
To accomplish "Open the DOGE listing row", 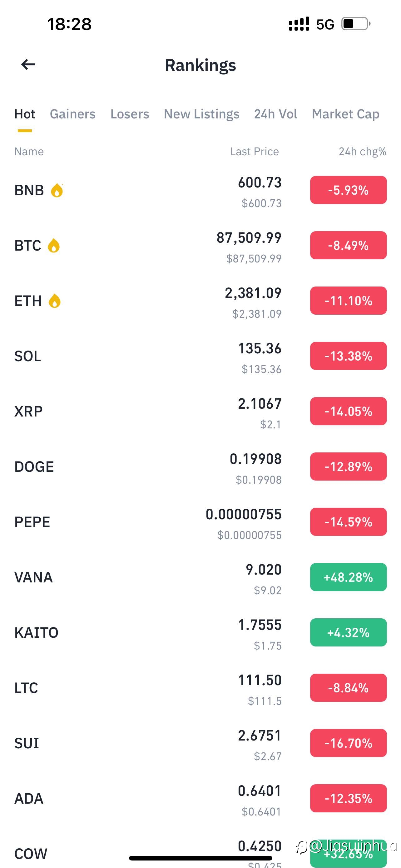I will point(200,466).
